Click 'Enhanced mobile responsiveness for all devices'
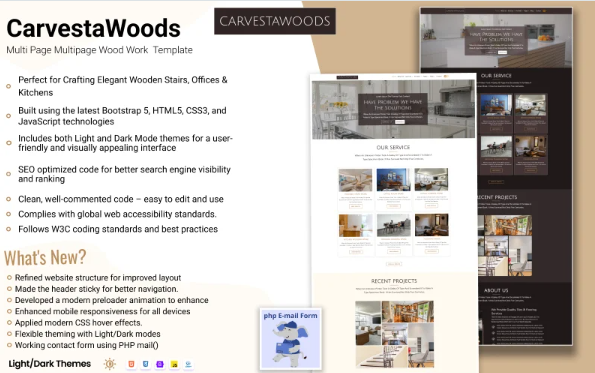 pos(102,312)
